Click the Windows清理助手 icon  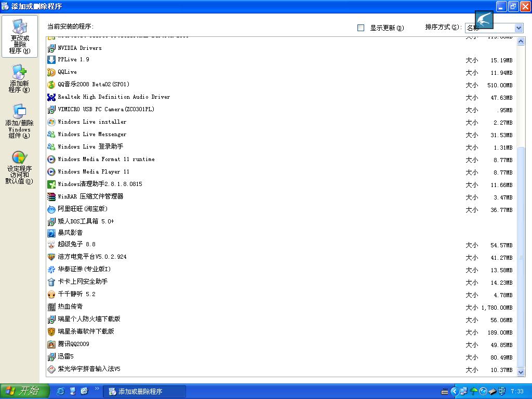click(x=51, y=184)
